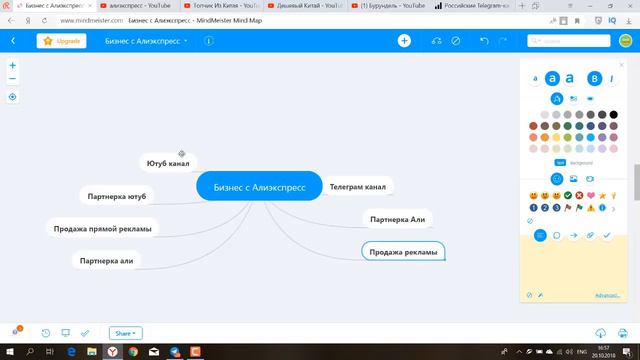Select the Продажа рекламы topic
This screenshot has height=360, width=640.
403,252
